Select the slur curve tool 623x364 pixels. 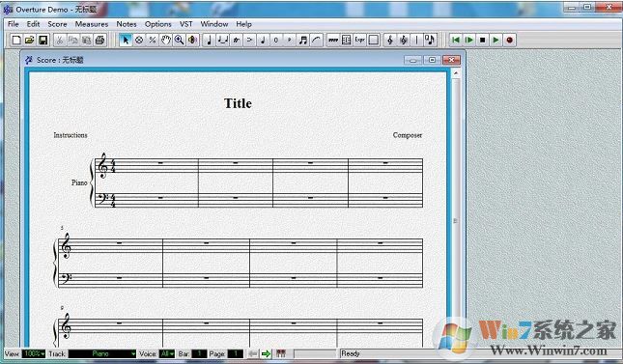click(x=316, y=40)
